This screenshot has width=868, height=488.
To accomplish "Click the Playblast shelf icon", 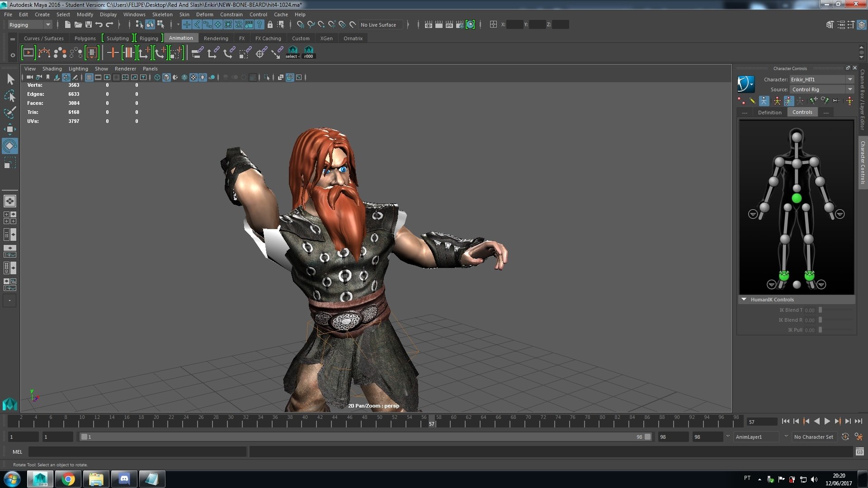I will tap(28, 53).
